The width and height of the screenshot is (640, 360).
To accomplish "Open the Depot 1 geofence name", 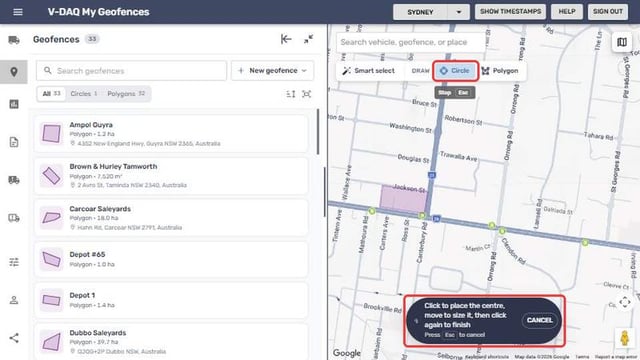I will click(x=82, y=295).
